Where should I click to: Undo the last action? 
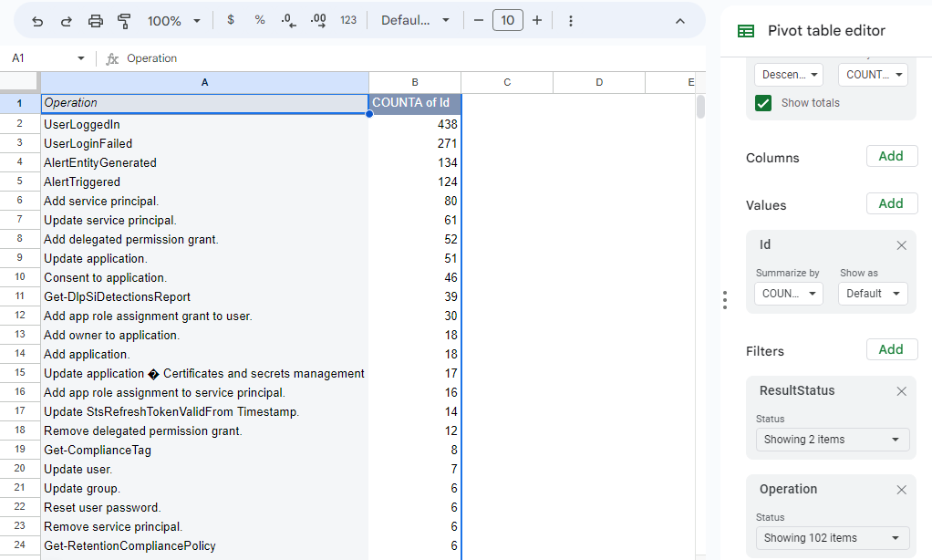click(x=36, y=19)
